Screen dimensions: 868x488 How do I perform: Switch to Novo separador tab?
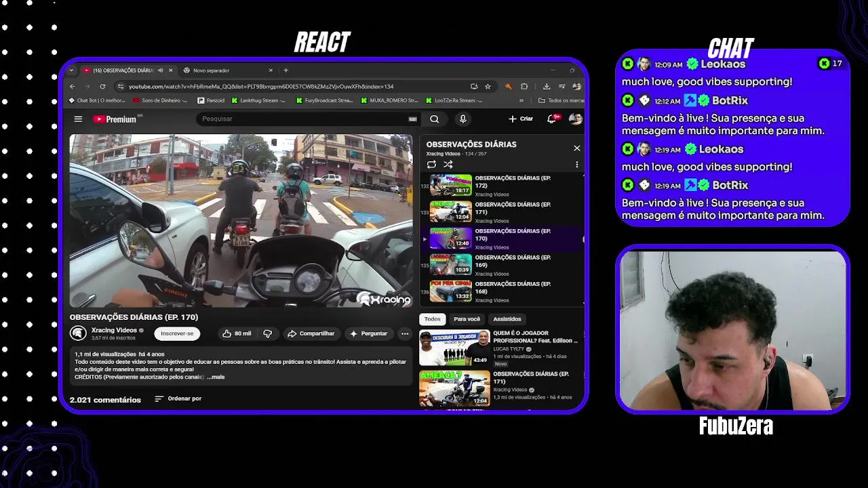[227, 70]
